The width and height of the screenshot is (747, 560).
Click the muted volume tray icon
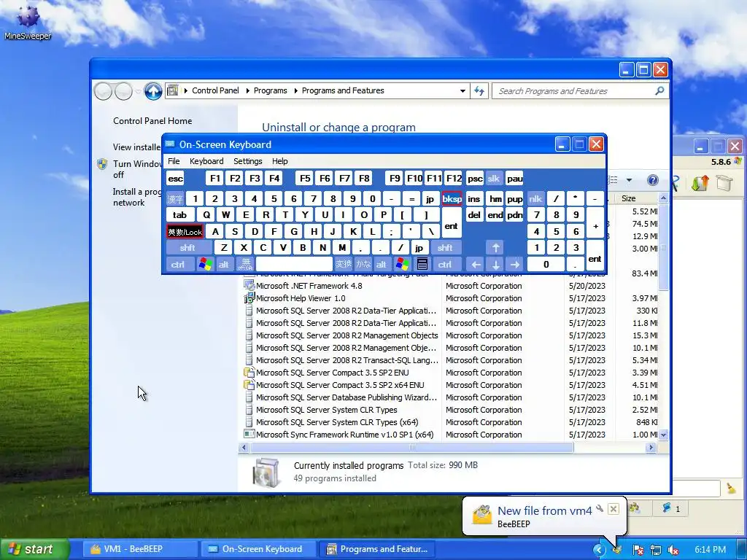(x=673, y=550)
